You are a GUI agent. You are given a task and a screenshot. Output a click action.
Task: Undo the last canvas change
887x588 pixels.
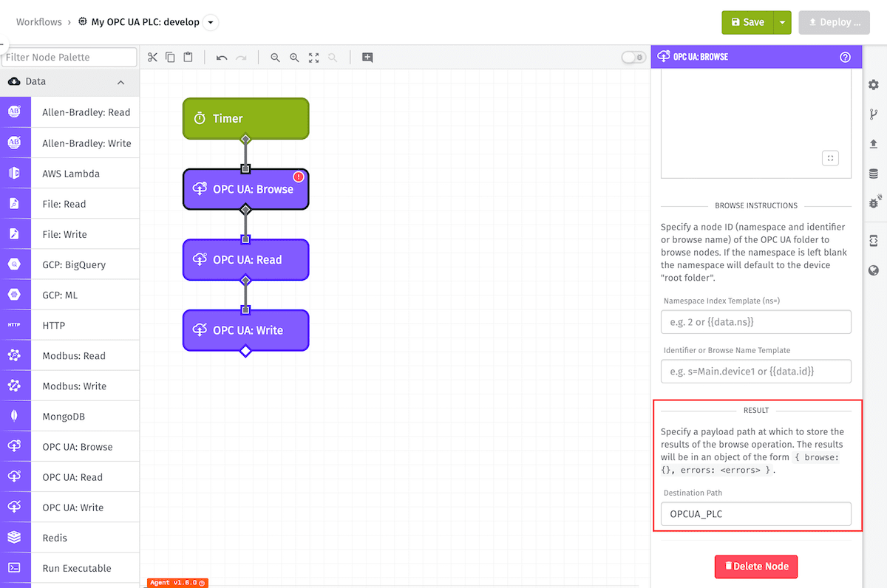222,58
